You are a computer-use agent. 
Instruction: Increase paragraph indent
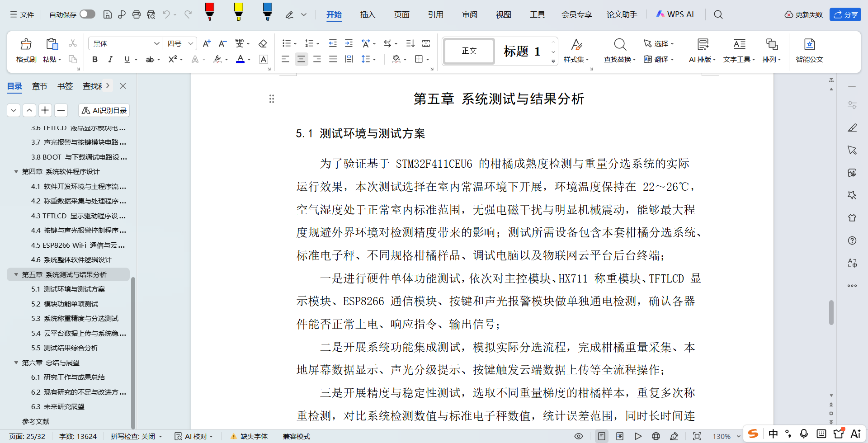pos(349,43)
